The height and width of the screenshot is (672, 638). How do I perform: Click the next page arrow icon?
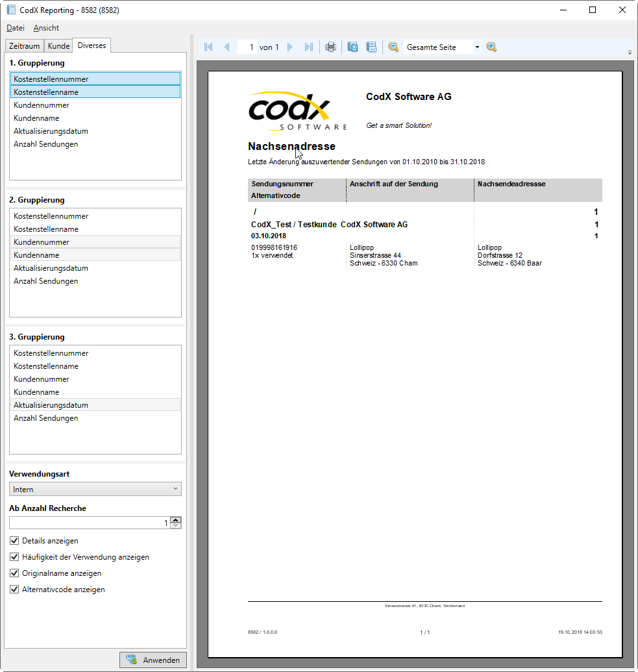tap(289, 47)
